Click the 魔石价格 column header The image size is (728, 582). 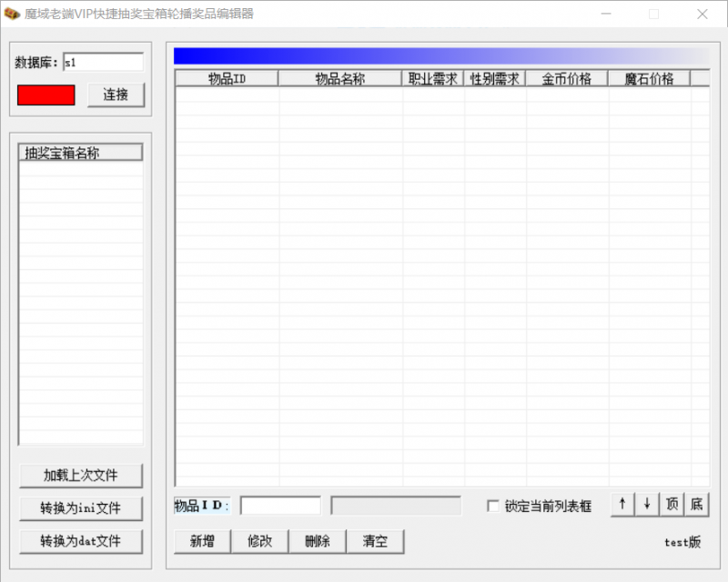click(649, 78)
